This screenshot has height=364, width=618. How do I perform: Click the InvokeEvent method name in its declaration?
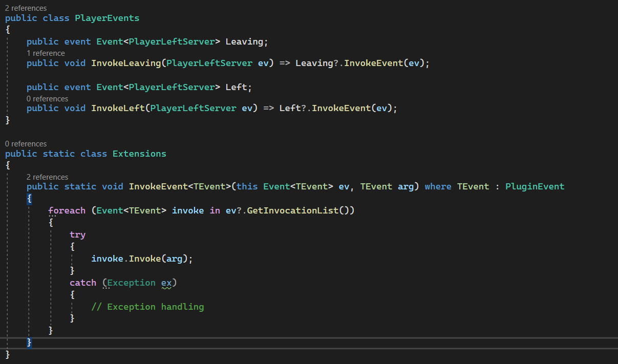pyautogui.click(x=158, y=186)
